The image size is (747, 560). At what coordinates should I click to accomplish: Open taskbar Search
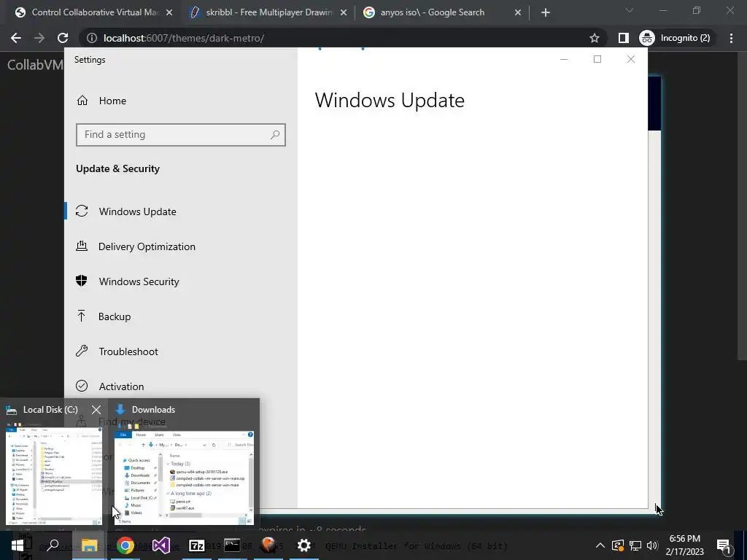pos(53,545)
